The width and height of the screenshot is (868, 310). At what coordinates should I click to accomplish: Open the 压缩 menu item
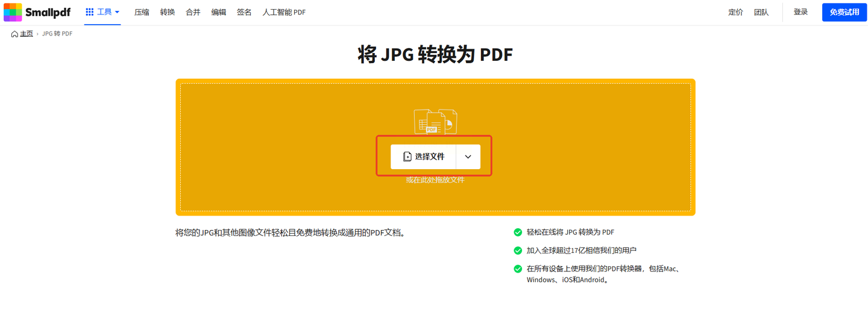click(142, 12)
